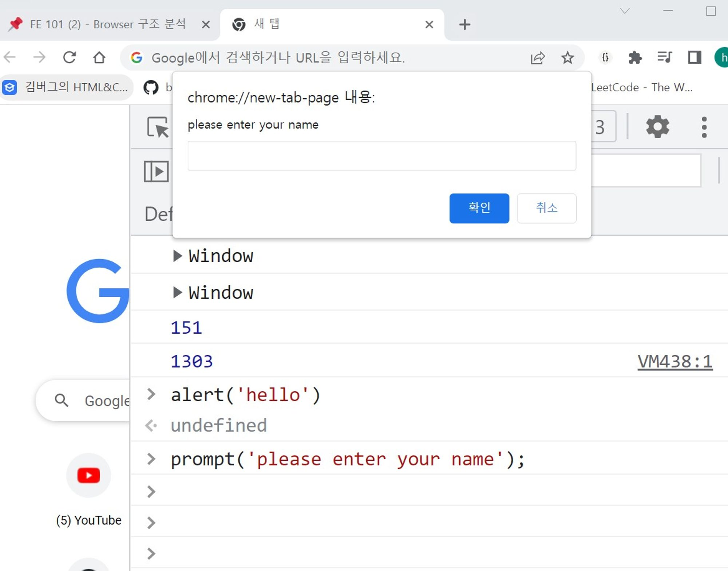Toggle the browser side panel
The image size is (728, 571).
click(695, 57)
